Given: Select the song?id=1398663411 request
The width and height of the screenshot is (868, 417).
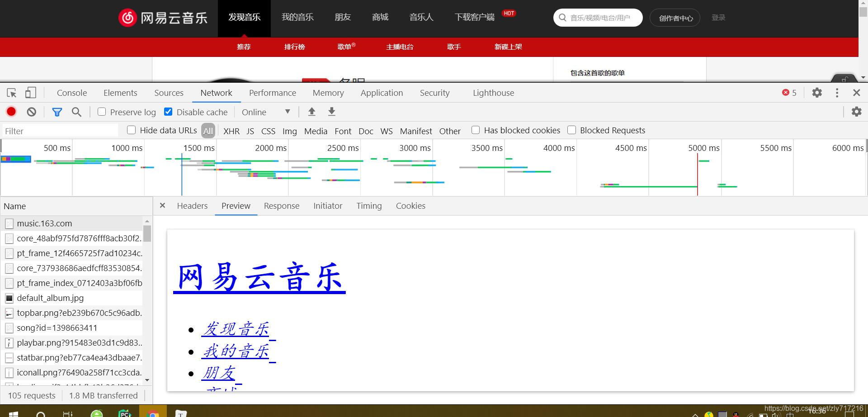Looking at the screenshot, I should 57,328.
